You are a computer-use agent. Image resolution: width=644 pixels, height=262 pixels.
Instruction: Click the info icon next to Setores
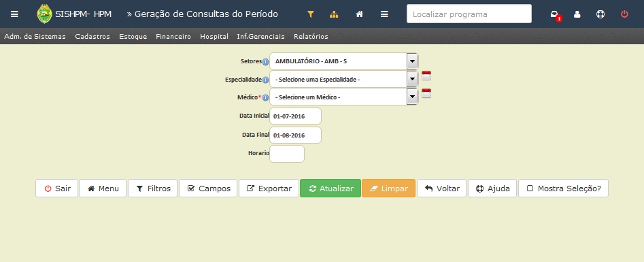point(265,62)
